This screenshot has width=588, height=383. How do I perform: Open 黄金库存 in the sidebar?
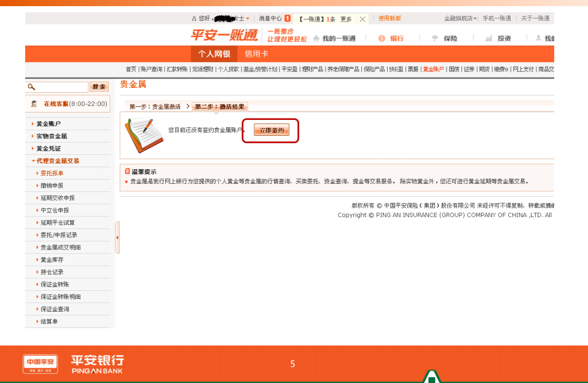(x=52, y=260)
